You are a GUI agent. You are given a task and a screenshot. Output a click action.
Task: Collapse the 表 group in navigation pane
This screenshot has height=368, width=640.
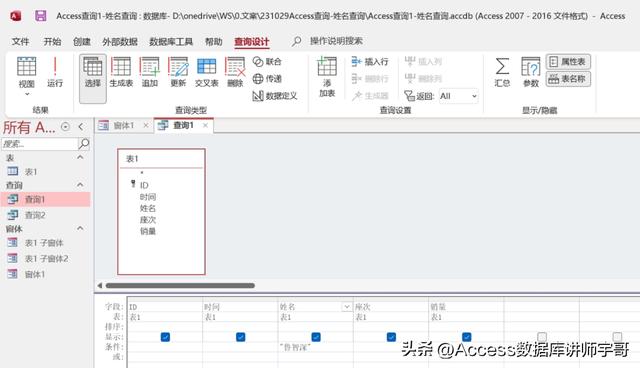click(80, 157)
